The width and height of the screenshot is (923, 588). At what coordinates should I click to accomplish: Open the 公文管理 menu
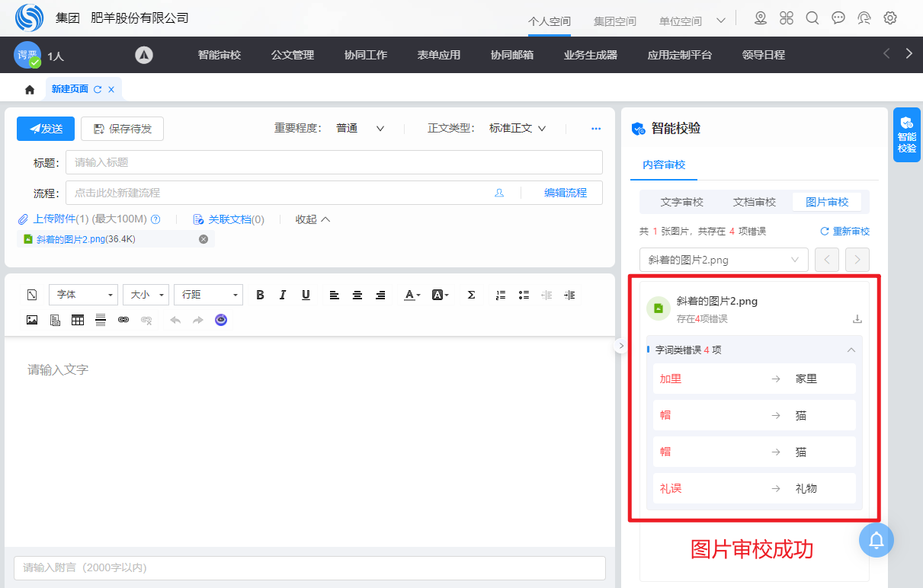click(x=293, y=55)
